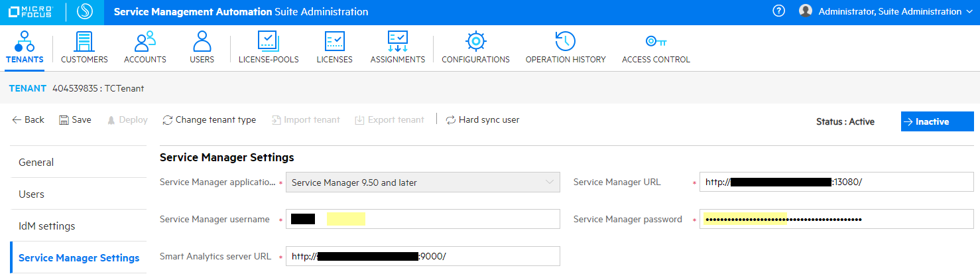Open the Tenants section icon
Screen dimensions: 980x278
(25, 41)
